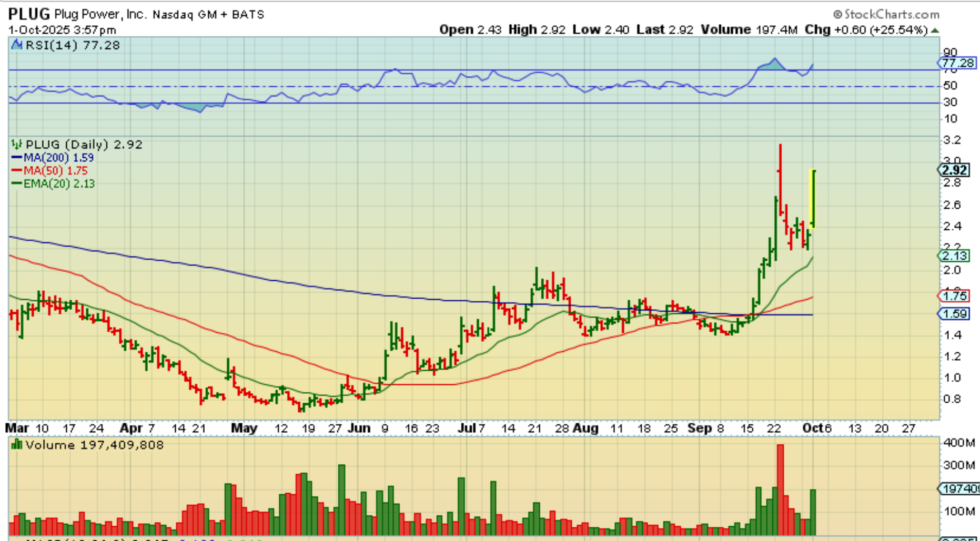Click the 300M volume axis label
This screenshot has width=980, height=541.
click(959, 465)
